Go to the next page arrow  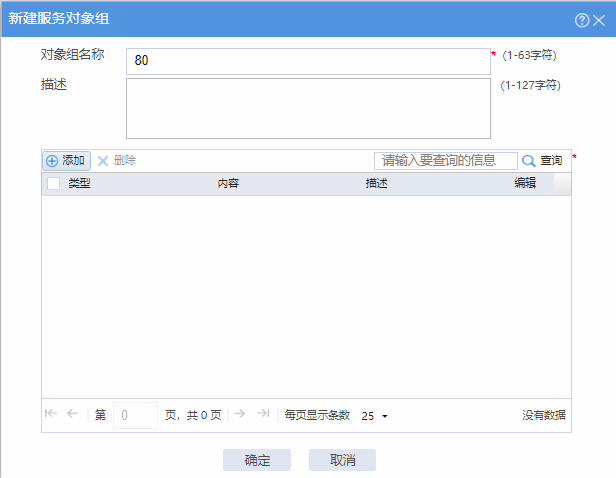tap(240, 414)
